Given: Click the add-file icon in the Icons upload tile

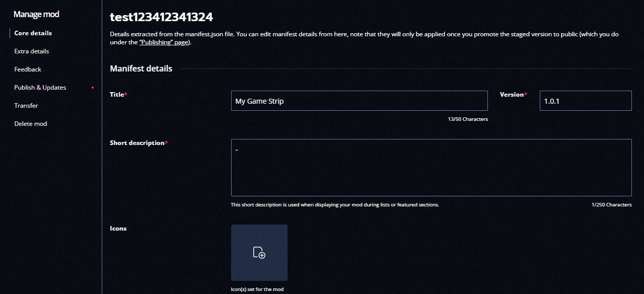Looking at the screenshot, I should (259, 253).
